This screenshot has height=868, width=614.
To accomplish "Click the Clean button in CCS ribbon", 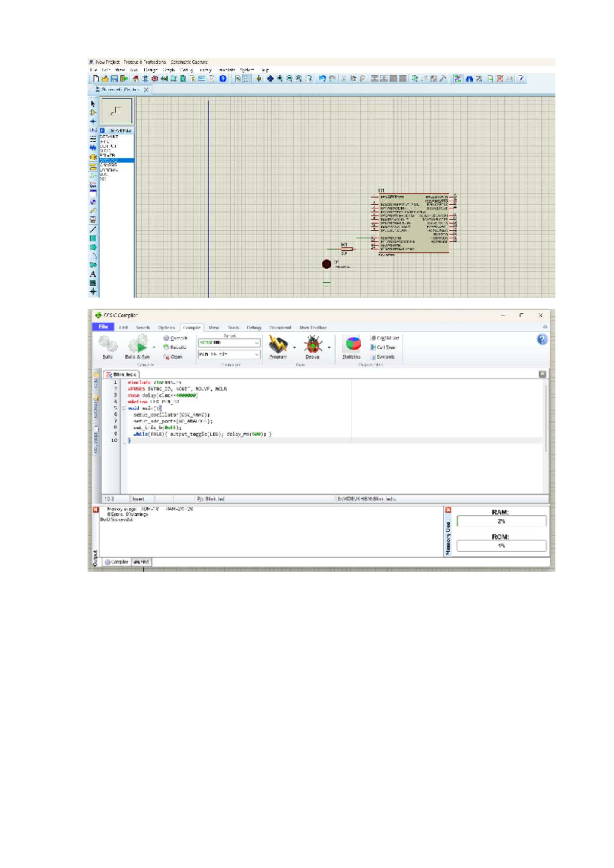I will click(x=173, y=357).
